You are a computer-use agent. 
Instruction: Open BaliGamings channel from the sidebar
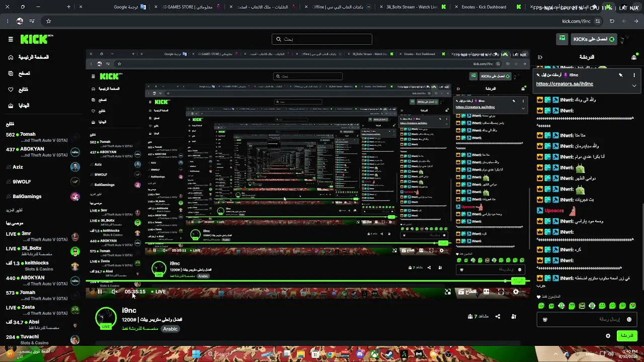[x=43, y=197]
